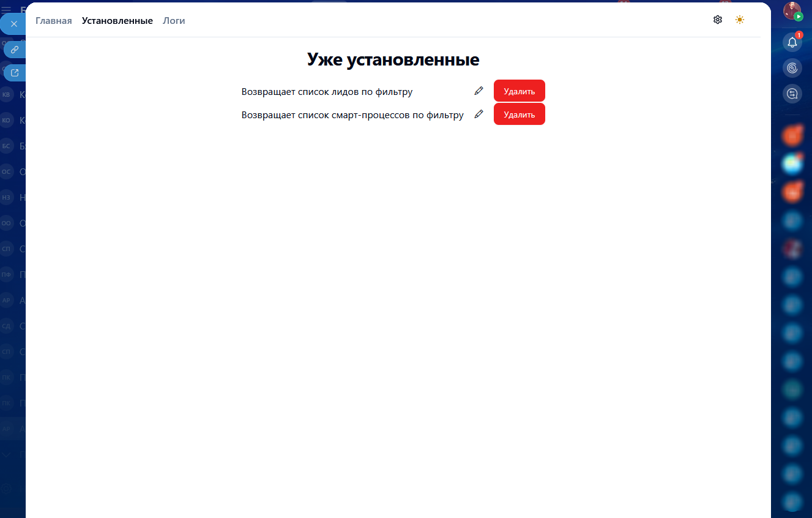Edit the 'список лидов по фильтру' entry with its pencil
This screenshot has width=812, height=518.
click(x=479, y=91)
